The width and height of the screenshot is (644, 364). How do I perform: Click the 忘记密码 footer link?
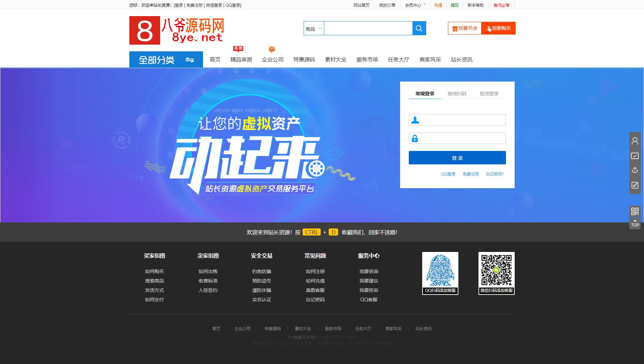pos(315,300)
